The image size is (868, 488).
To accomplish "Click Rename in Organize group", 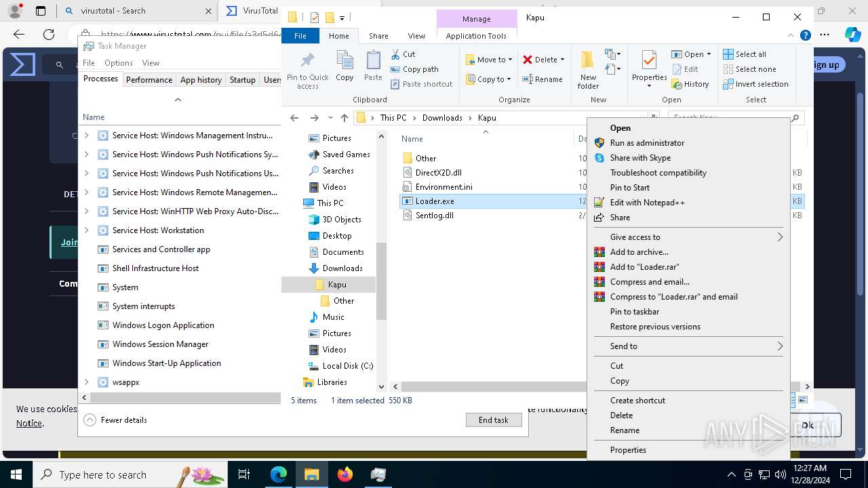I will click(542, 79).
